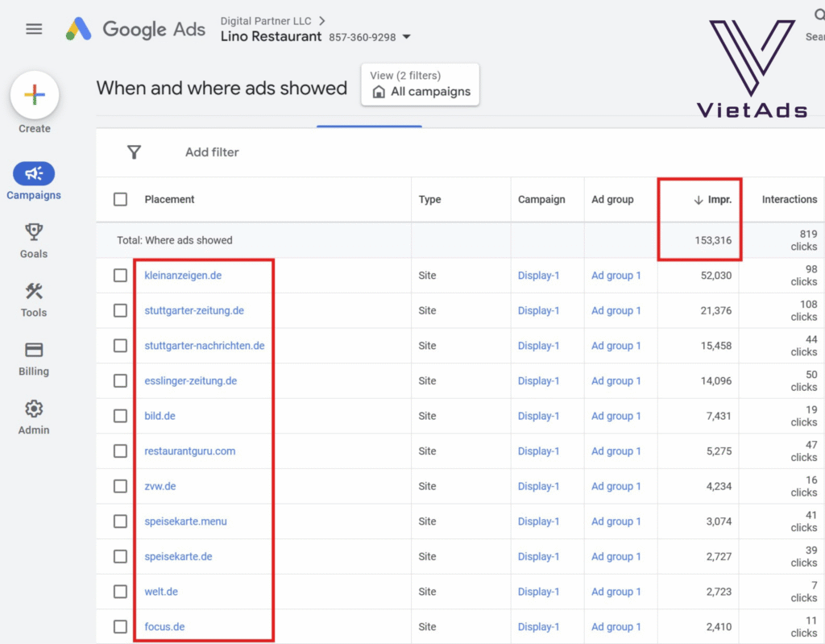Screen dimensions: 825x644
Task: Open the bild.de placement link
Action: coord(160,416)
